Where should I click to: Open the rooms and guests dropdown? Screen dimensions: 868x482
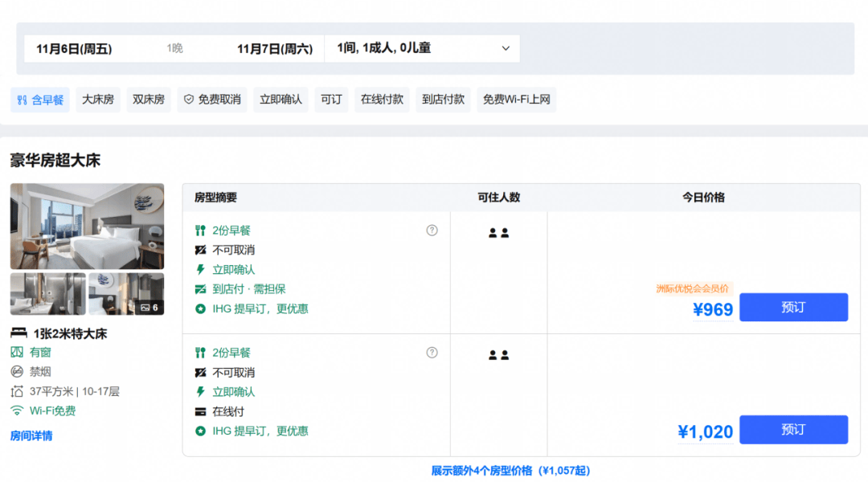(423, 48)
